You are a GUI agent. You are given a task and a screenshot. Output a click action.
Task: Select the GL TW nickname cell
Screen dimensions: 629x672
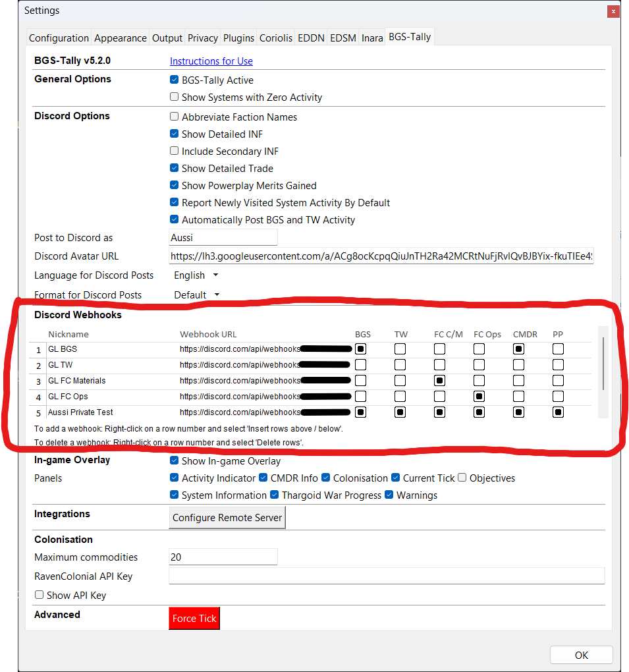coord(112,365)
